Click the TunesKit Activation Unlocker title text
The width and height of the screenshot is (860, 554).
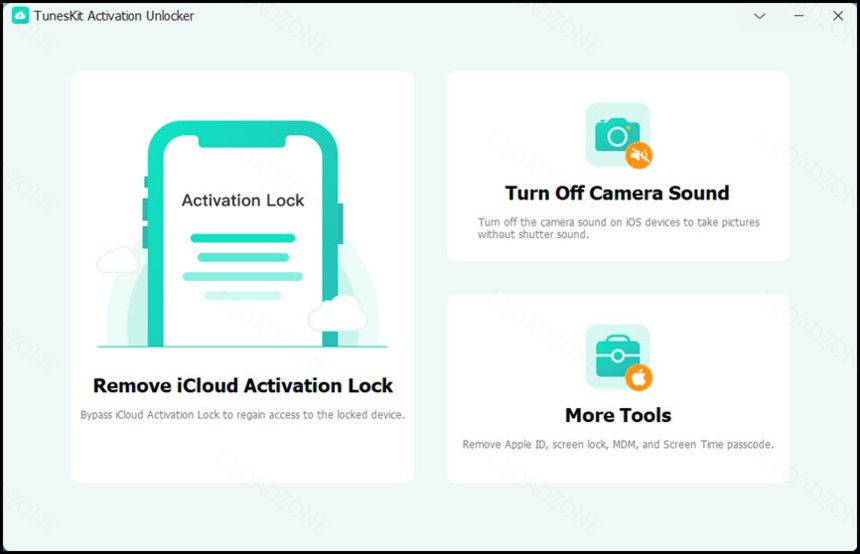click(x=114, y=16)
